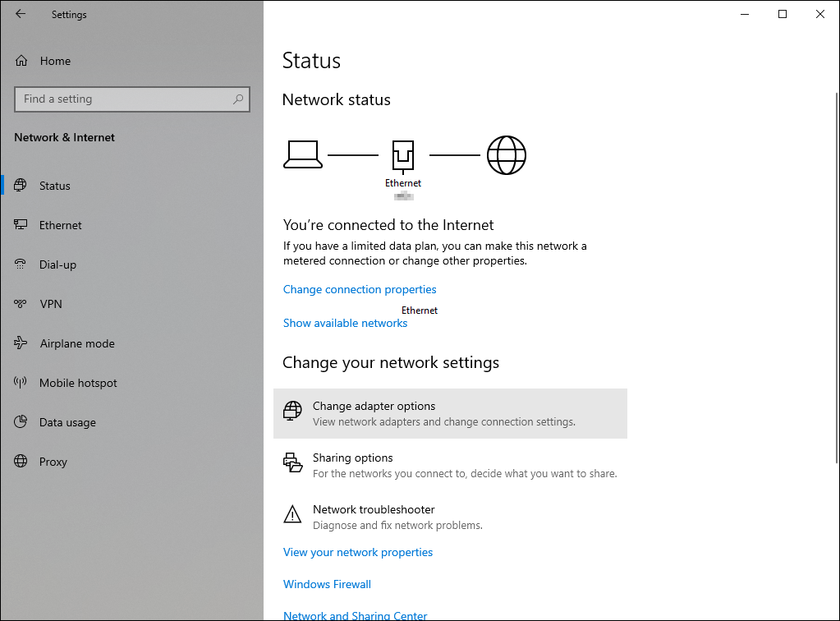
Task: Open the Ethernet settings page
Action: tap(60, 225)
